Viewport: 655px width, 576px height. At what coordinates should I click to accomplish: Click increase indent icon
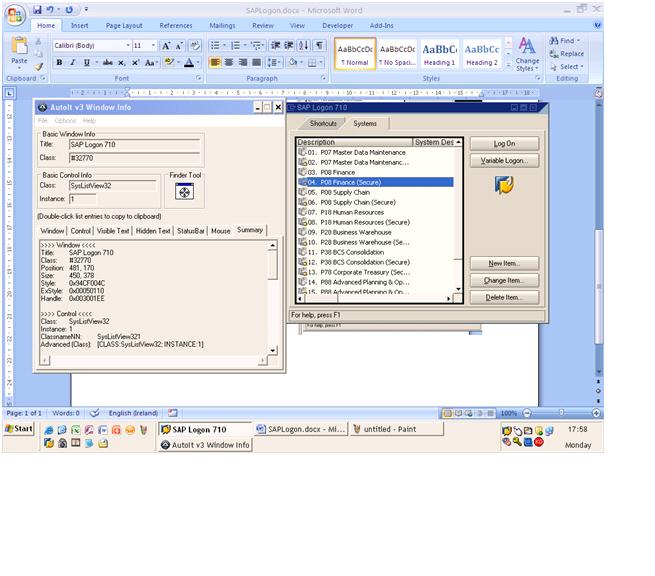289,46
